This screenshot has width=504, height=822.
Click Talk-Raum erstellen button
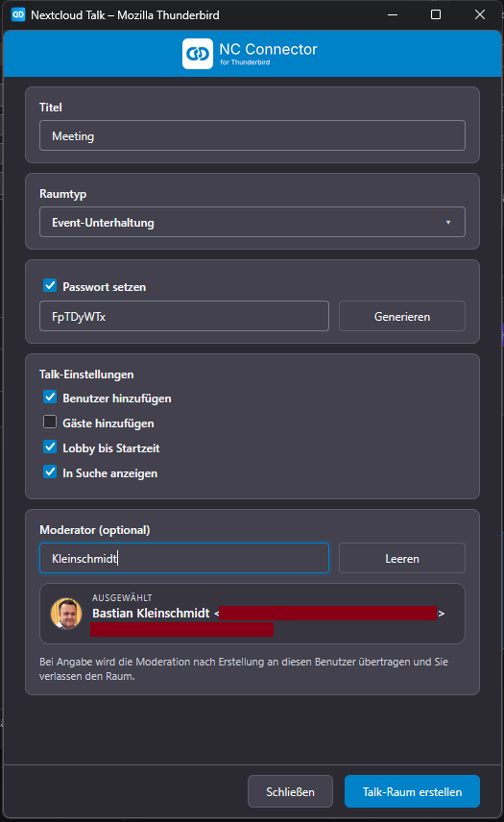(412, 791)
